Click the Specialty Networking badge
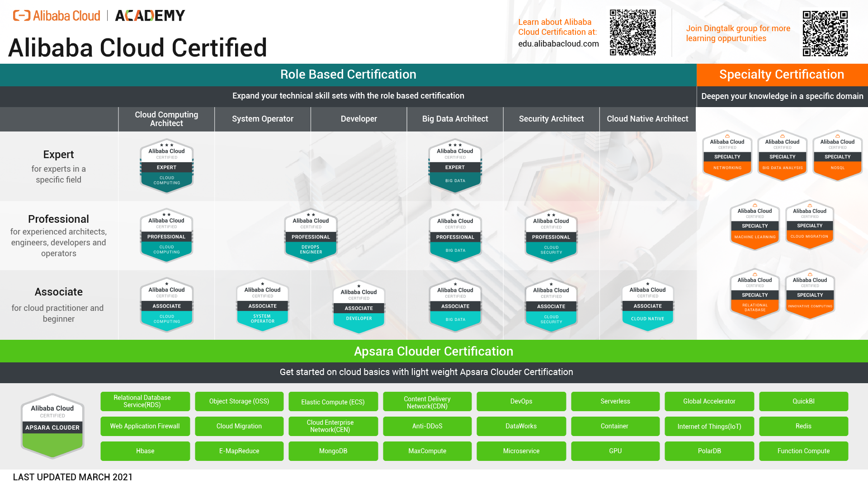This screenshot has height=488, width=868. tap(727, 156)
